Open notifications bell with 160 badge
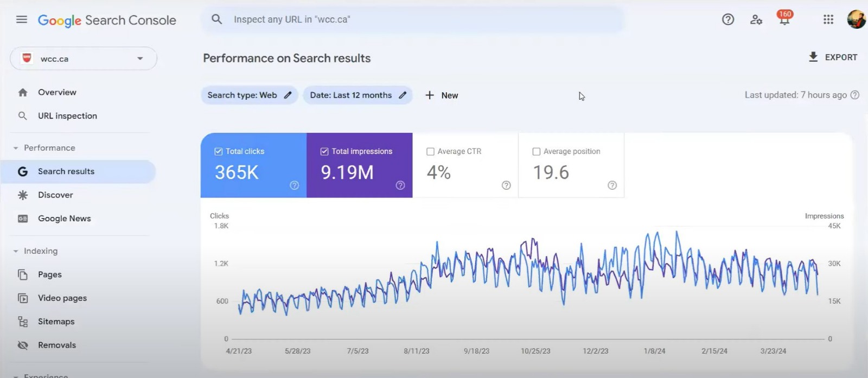 (x=784, y=20)
